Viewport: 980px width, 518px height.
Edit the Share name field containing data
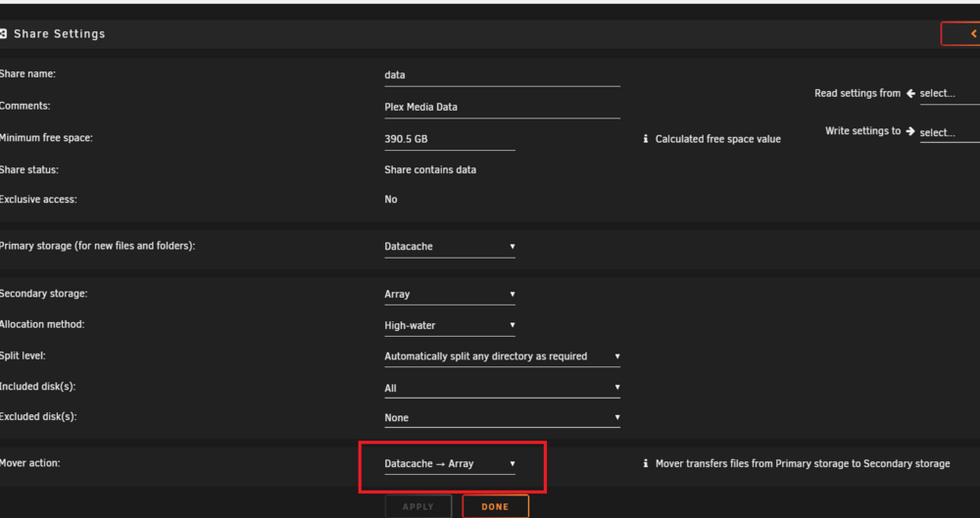502,75
